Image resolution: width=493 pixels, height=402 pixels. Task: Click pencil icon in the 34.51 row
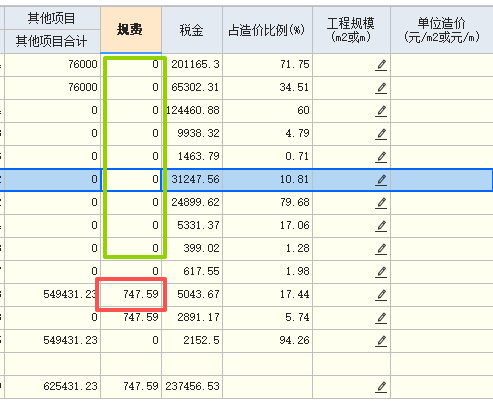coord(381,88)
